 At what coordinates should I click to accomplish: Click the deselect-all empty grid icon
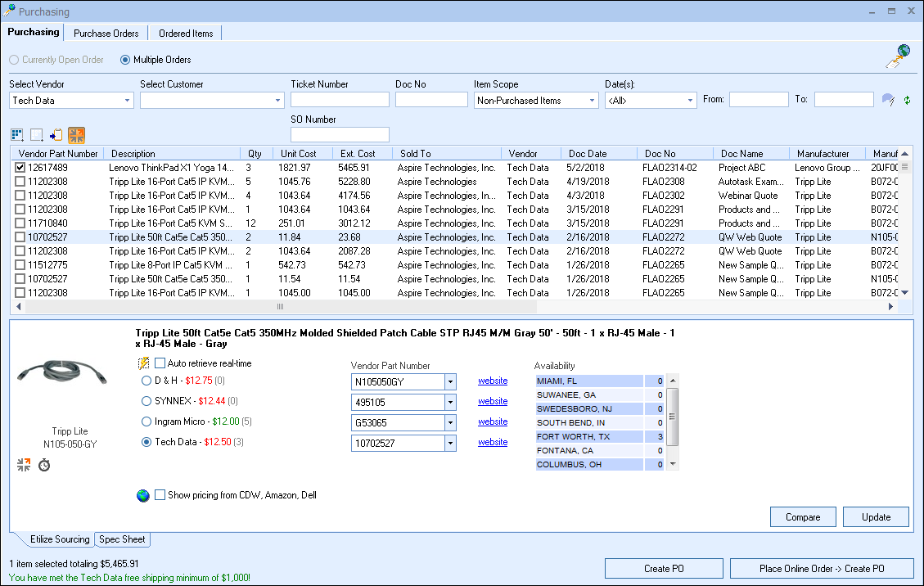point(37,135)
